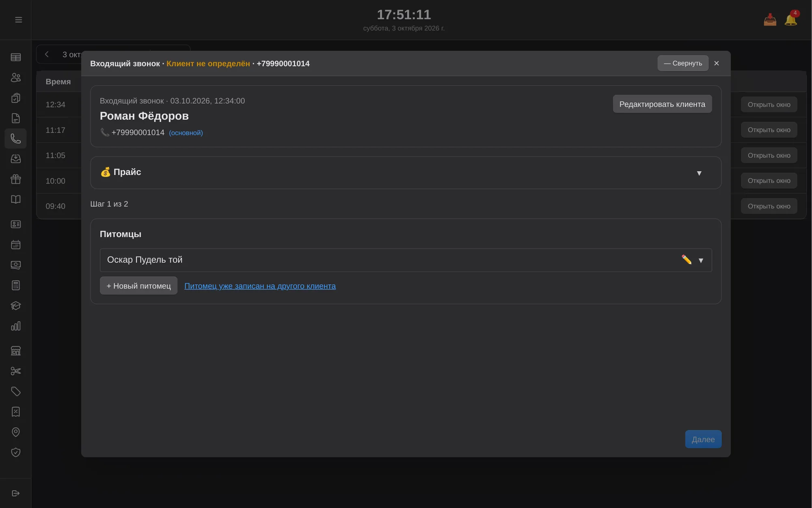Open the clipboard checklist sidebar icon
The height and width of the screenshot is (508, 812).
[15, 98]
